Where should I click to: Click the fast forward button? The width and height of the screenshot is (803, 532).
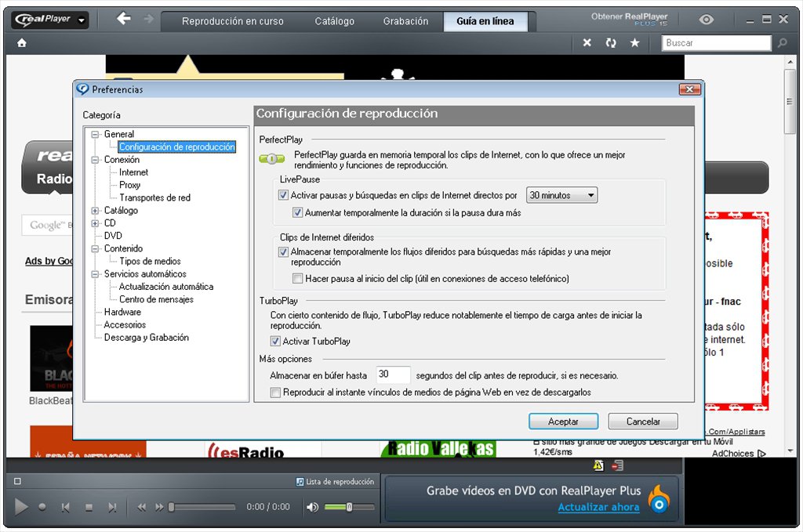tap(159, 507)
